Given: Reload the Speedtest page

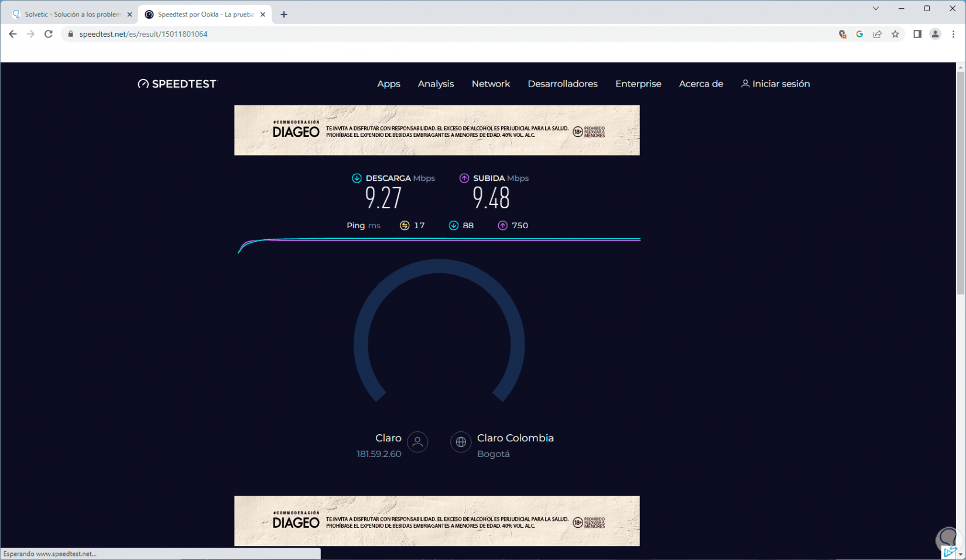Looking at the screenshot, I should click(x=49, y=34).
